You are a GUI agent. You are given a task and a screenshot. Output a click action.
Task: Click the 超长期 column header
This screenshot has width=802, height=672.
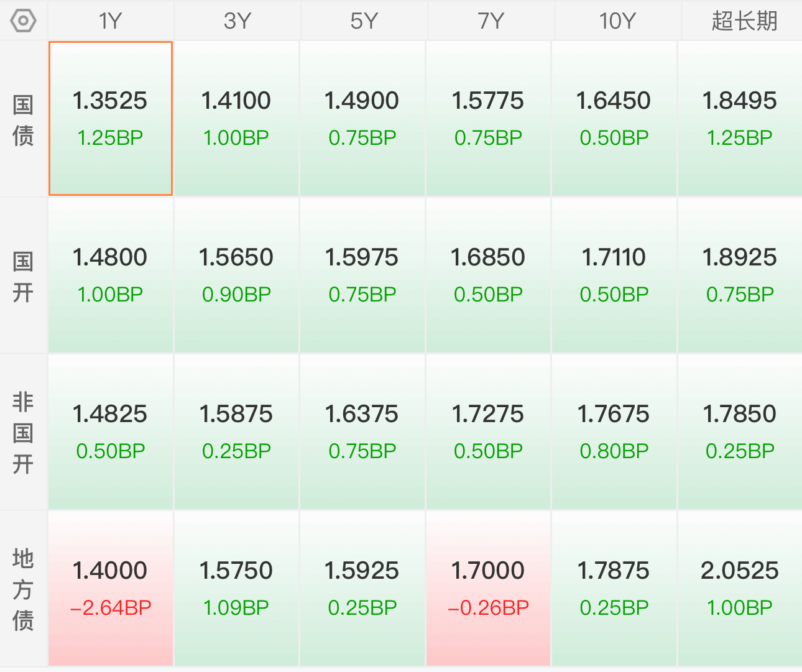744,21
